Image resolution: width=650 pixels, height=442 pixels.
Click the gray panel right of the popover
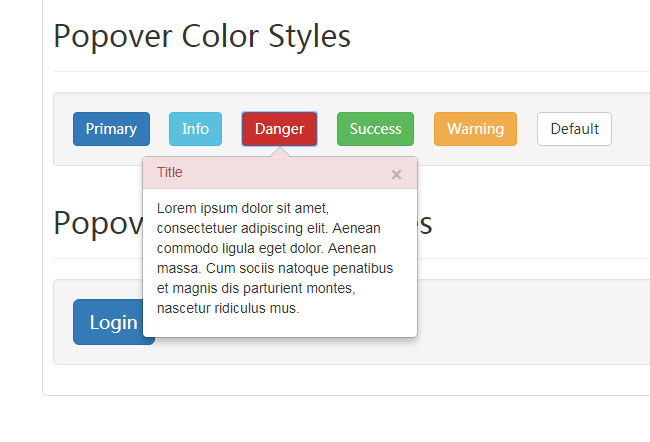[x=530, y=322]
